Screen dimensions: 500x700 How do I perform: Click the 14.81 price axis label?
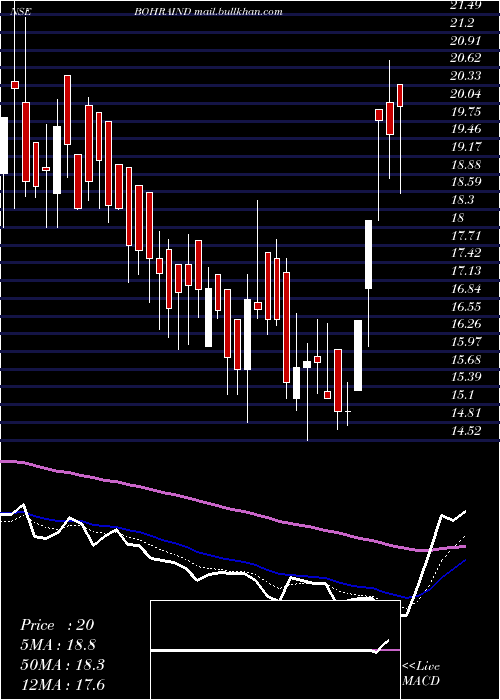pos(465,412)
